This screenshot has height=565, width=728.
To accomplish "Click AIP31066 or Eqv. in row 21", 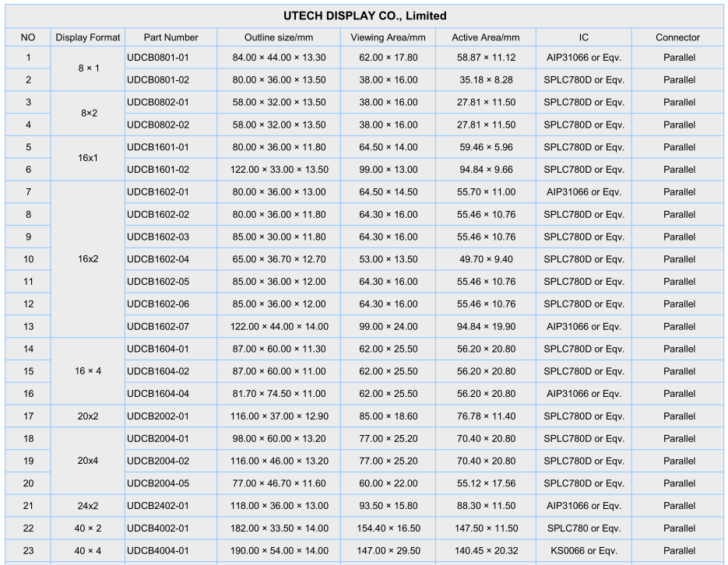I will [x=584, y=506].
